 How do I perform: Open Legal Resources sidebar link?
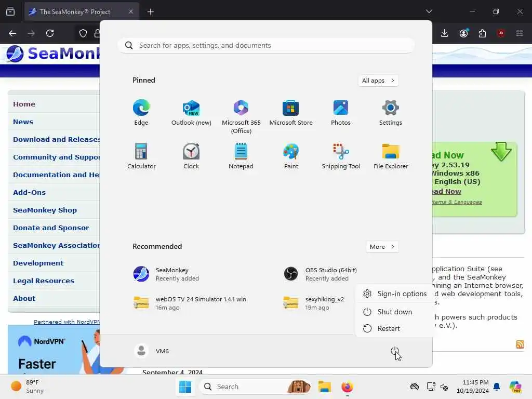[44, 281]
